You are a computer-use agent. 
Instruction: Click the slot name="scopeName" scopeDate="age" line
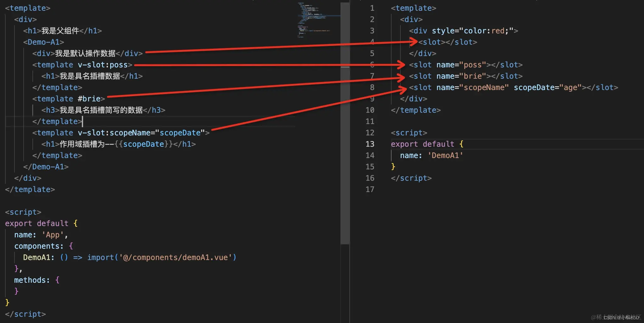(x=513, y=87)
